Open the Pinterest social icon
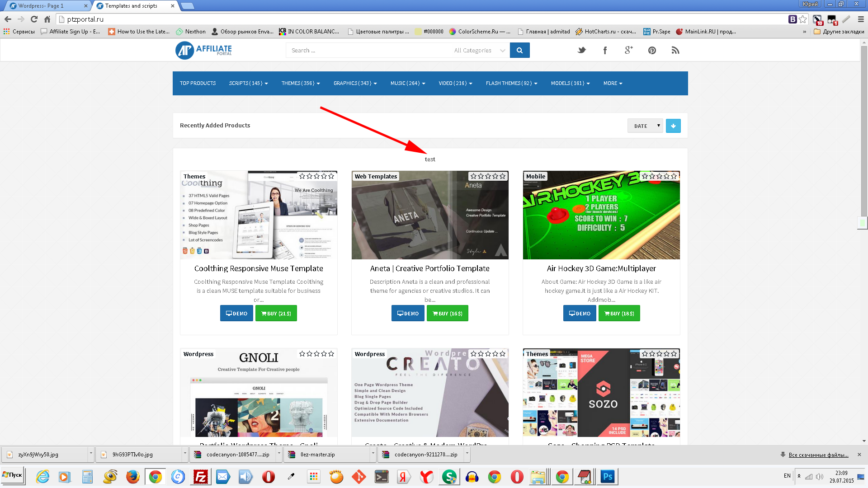The image size is (868, 488). point(652,50)
